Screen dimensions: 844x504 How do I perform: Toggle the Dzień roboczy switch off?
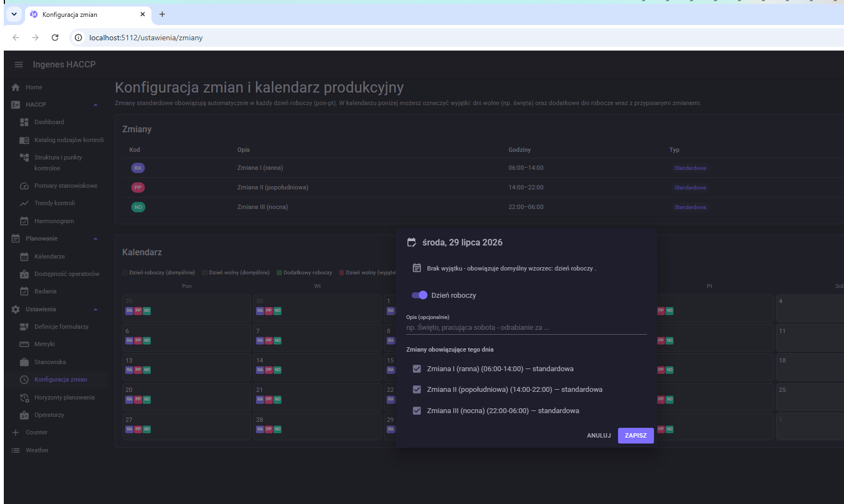pos(419,295)
